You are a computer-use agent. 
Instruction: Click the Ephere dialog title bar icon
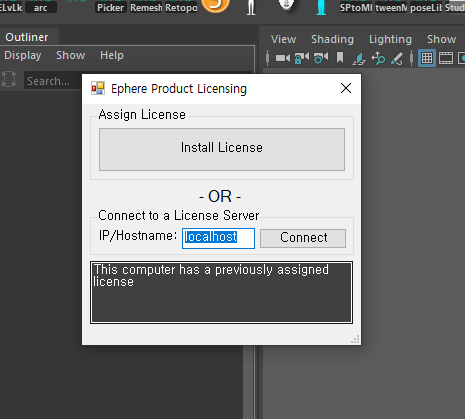point(98,88)
